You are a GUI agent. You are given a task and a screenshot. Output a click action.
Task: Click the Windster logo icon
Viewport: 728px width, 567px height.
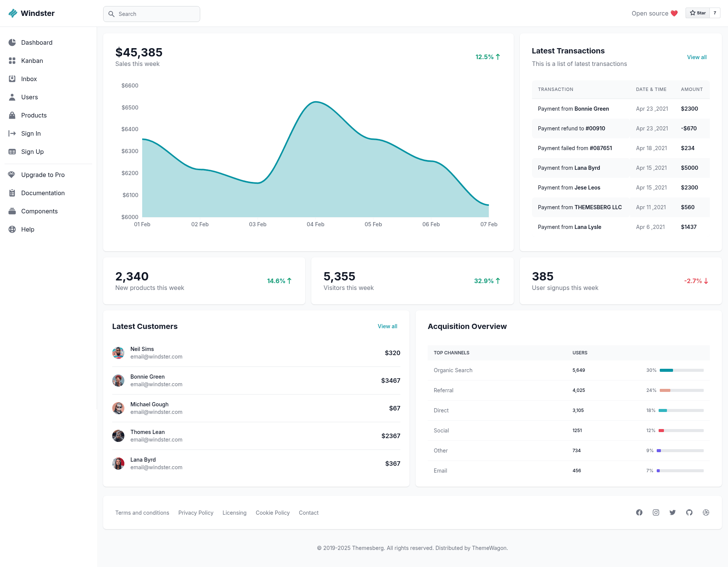click(x=13, y=13)
